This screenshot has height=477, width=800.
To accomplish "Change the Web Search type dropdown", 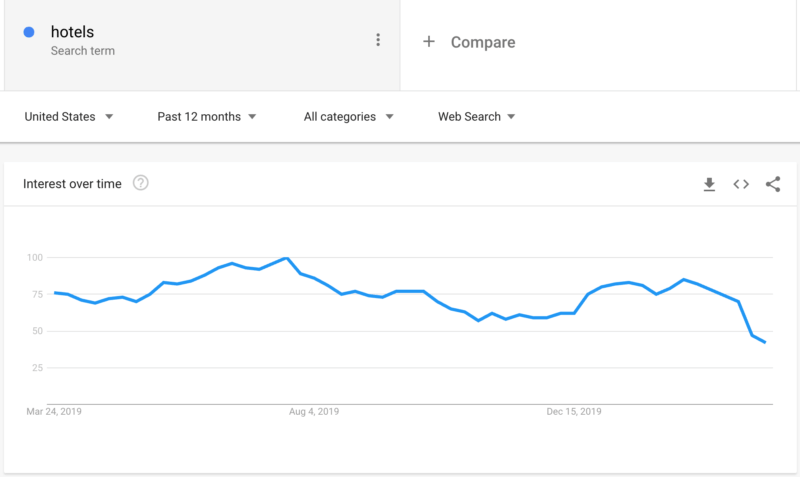I will (476, 117).
